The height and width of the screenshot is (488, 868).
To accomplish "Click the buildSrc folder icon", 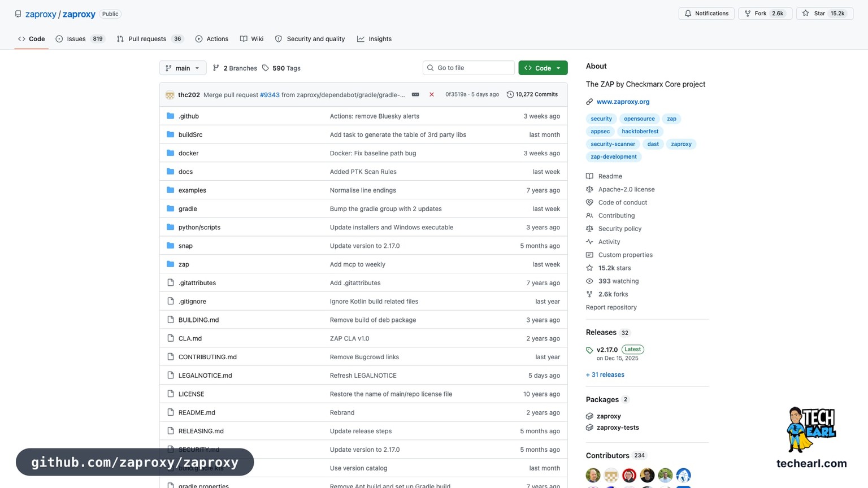I will click(x=171, y=134).
